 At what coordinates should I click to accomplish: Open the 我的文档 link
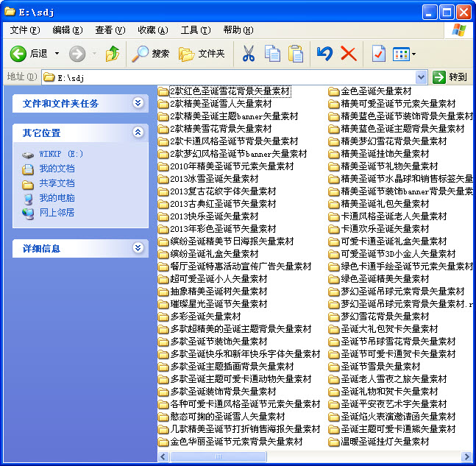tap(57, 169)
